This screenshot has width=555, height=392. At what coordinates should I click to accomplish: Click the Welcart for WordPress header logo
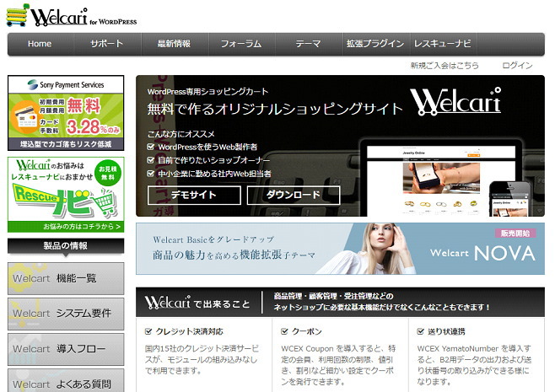72,15
